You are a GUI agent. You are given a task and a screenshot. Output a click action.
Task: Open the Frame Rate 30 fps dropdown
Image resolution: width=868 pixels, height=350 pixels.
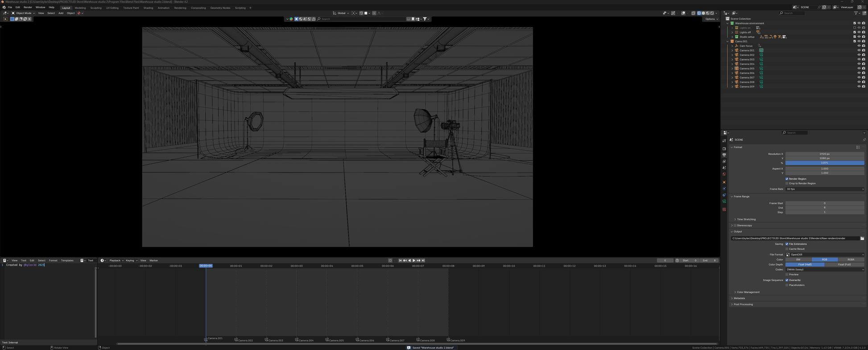click(x=824, y=189)
